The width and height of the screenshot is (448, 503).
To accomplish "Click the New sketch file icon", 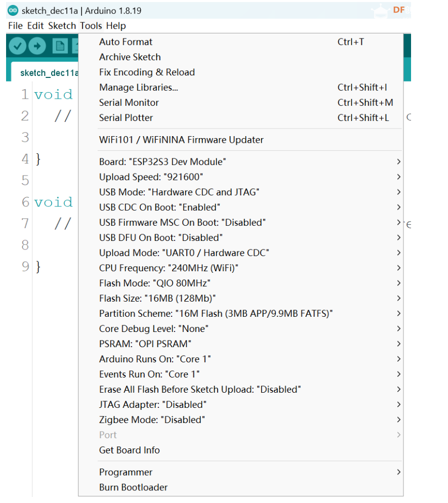I will (x=60, y=46).
